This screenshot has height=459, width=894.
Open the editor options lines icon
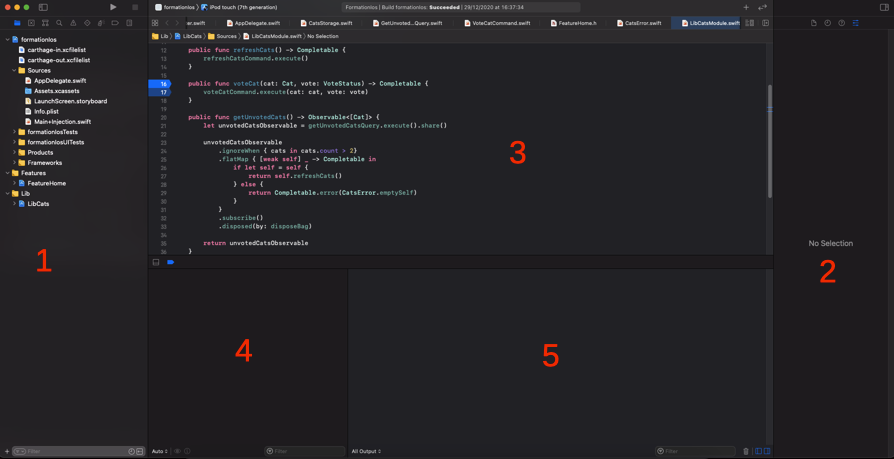[x=750, y=23]
